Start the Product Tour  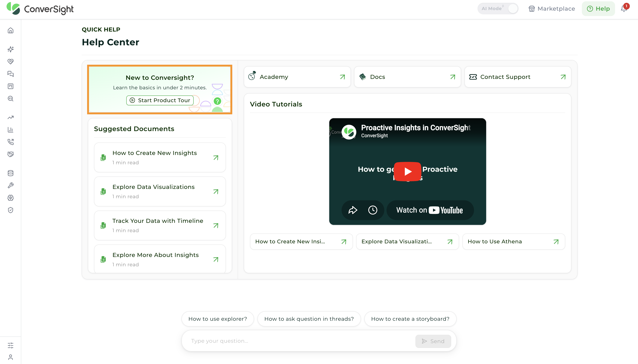160,100
